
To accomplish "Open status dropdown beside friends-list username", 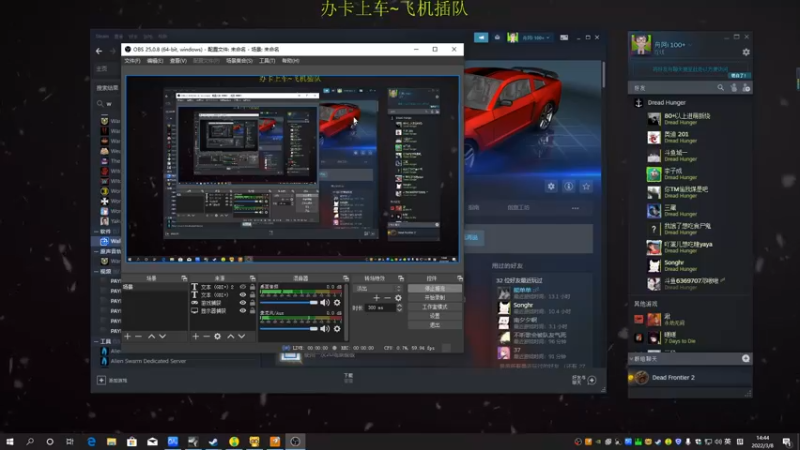I will (690, 45).
